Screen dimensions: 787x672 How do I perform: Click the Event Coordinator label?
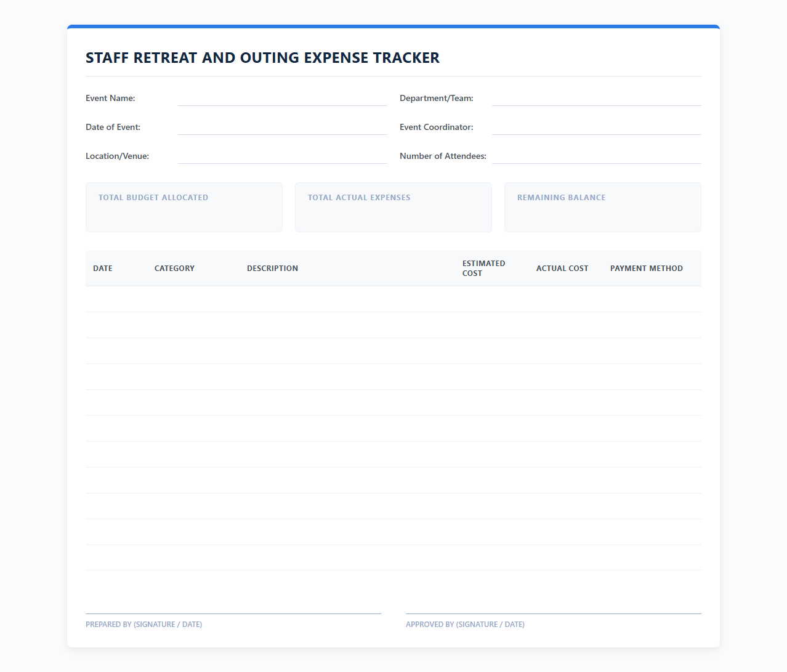437,128
